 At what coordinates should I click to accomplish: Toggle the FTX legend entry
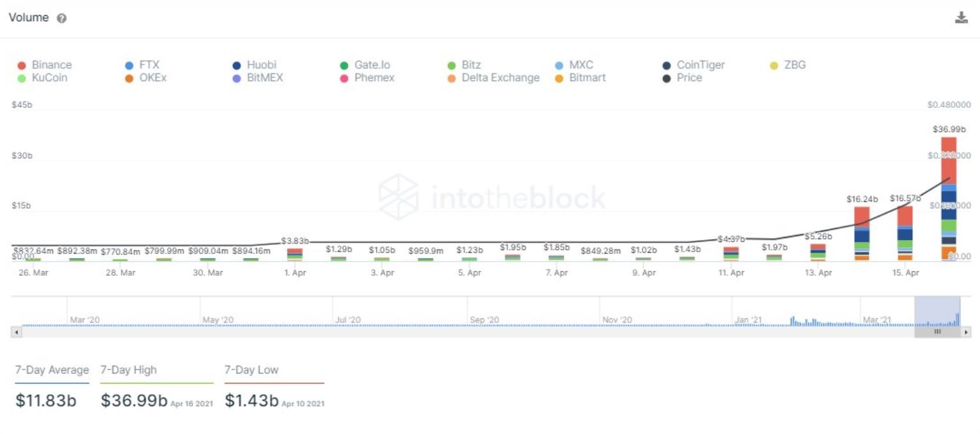[142, 65]
